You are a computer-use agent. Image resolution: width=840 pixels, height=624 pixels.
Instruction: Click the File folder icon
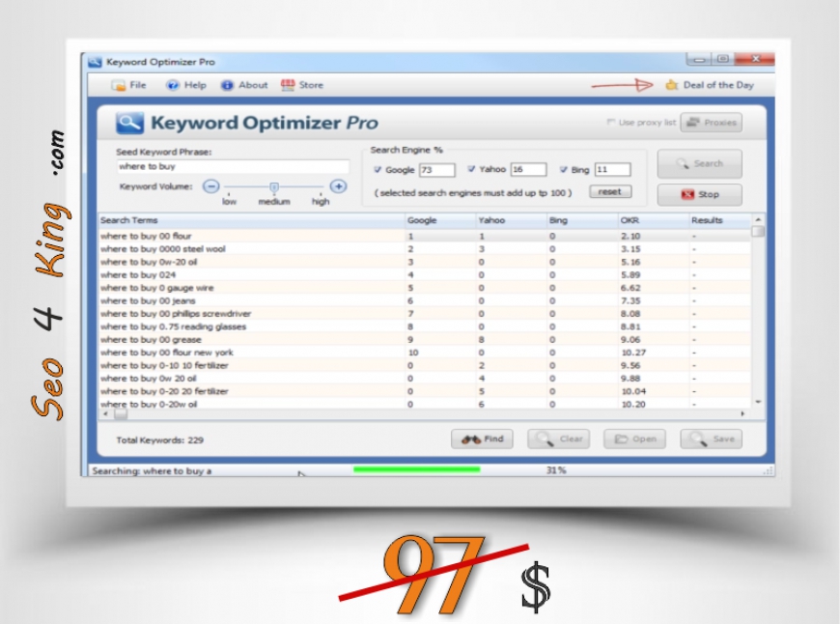pos(119,85)
